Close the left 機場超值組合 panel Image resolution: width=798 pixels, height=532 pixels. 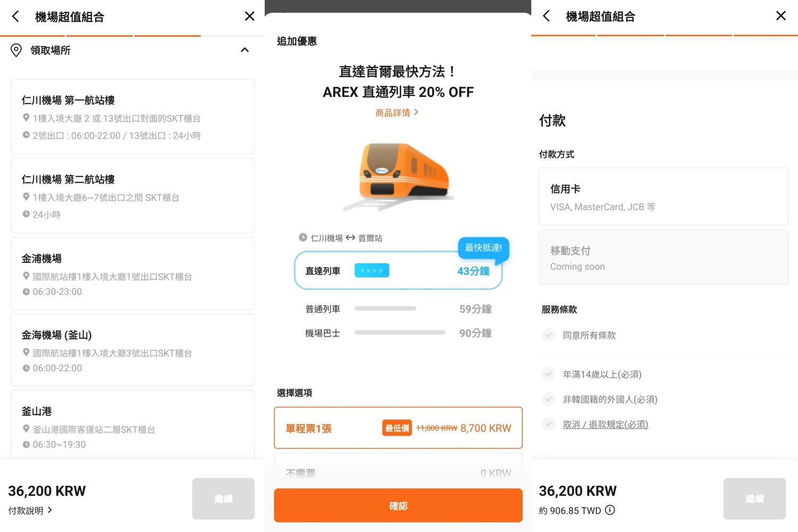(250, 16)
